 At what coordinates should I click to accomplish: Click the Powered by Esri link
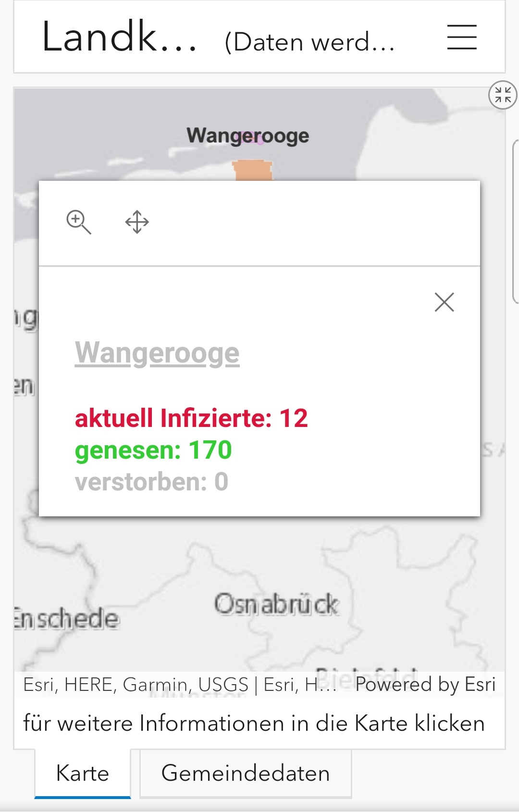pyautogui.click(x=425, y=684)
